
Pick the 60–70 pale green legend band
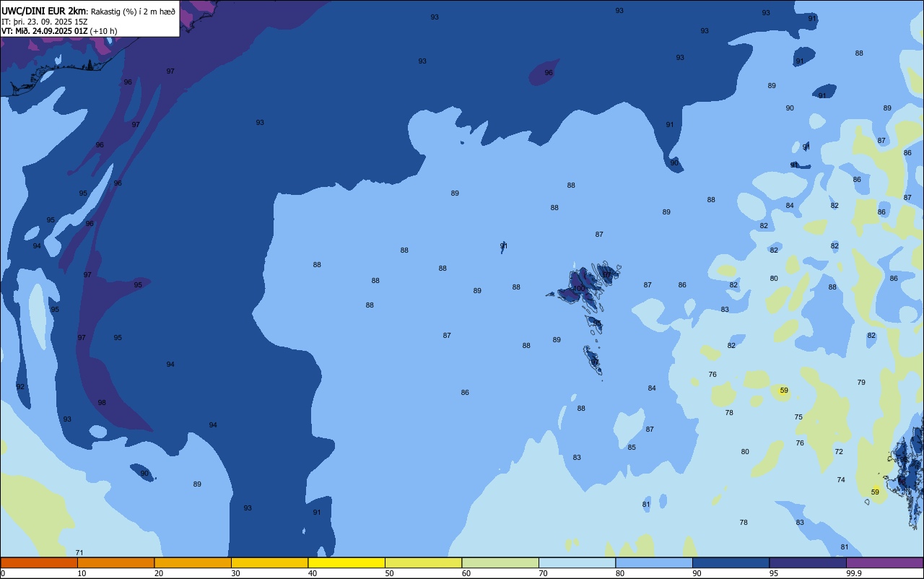pyautogui.click(x=500, y=562)
